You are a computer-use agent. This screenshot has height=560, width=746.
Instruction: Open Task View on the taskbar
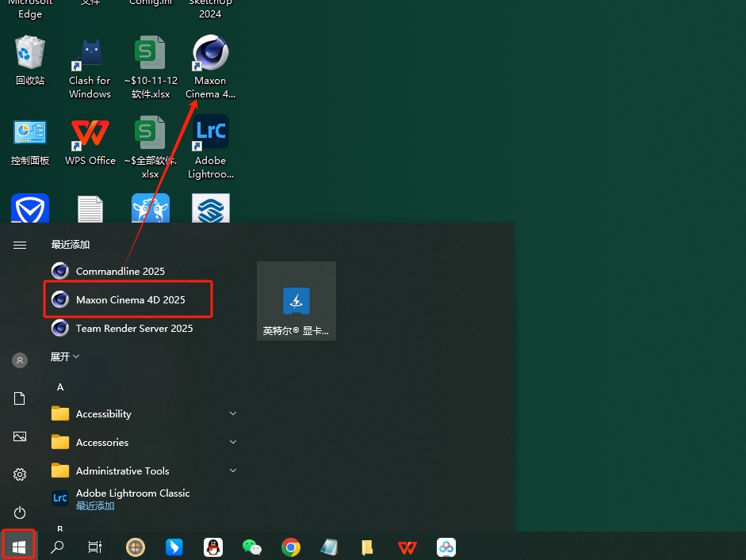95,547
